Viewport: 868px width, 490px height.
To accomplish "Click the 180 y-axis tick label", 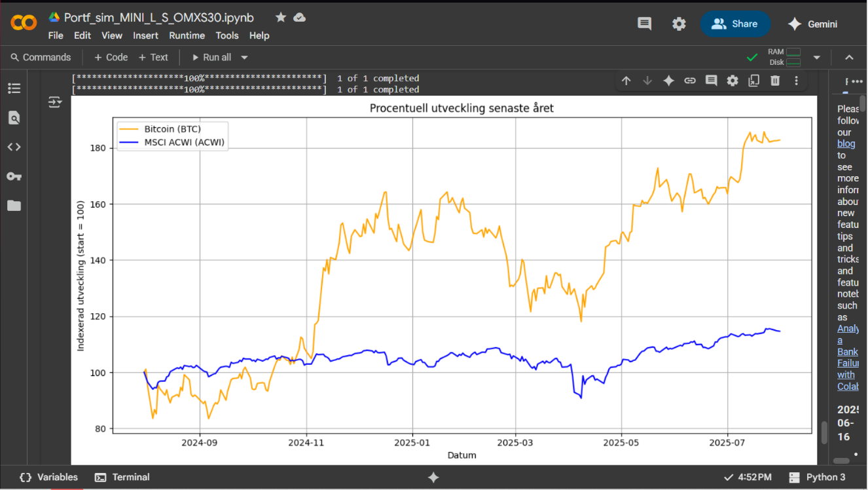I will coord(98,148).
